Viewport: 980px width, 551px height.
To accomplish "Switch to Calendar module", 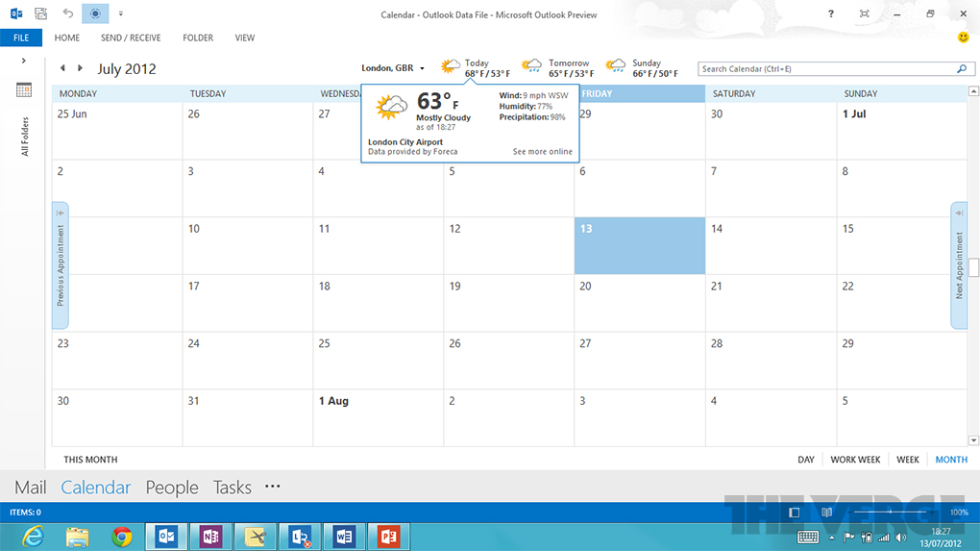I will 96,488.
